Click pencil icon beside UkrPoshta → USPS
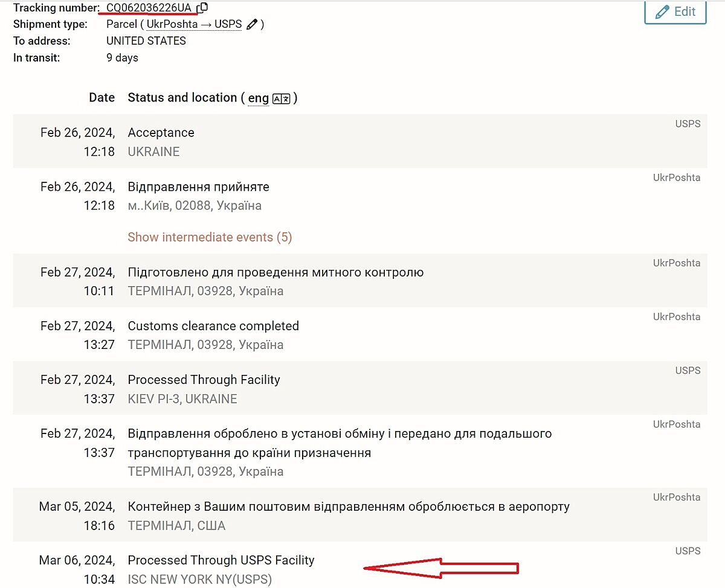 pyautogui.click(x=252, y=25)
